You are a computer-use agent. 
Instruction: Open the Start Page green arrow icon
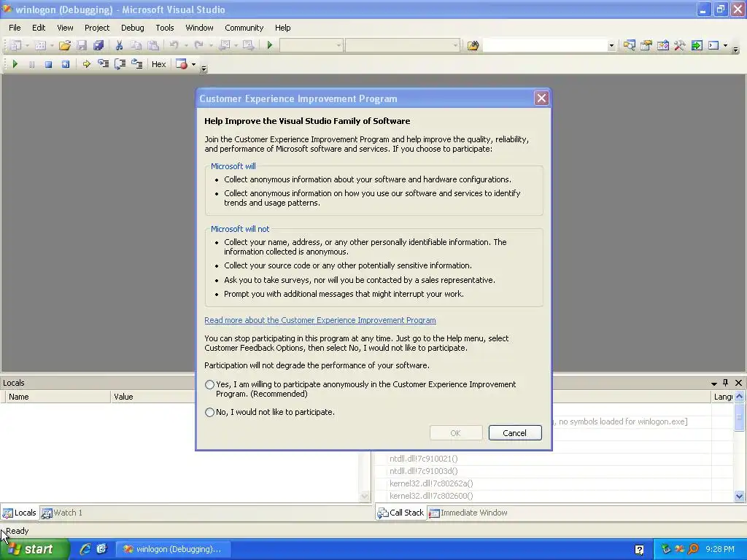coord(697,46)
